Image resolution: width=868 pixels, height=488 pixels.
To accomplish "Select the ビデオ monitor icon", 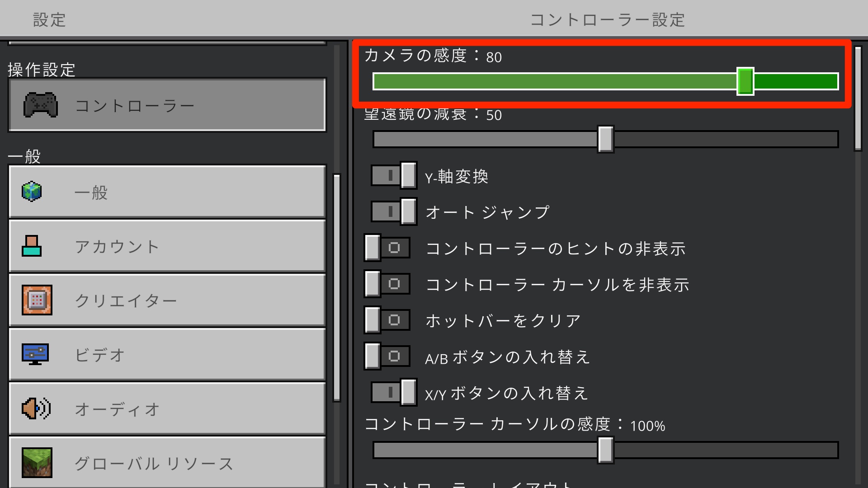I will click(36, 354).
